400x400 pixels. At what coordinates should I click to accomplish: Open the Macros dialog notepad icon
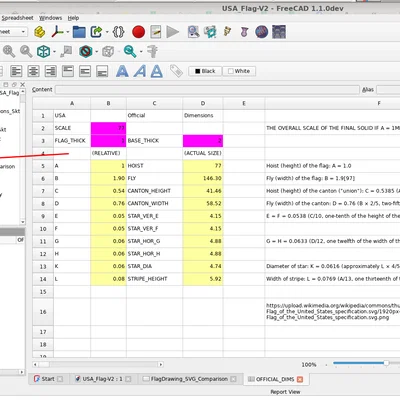156,32
